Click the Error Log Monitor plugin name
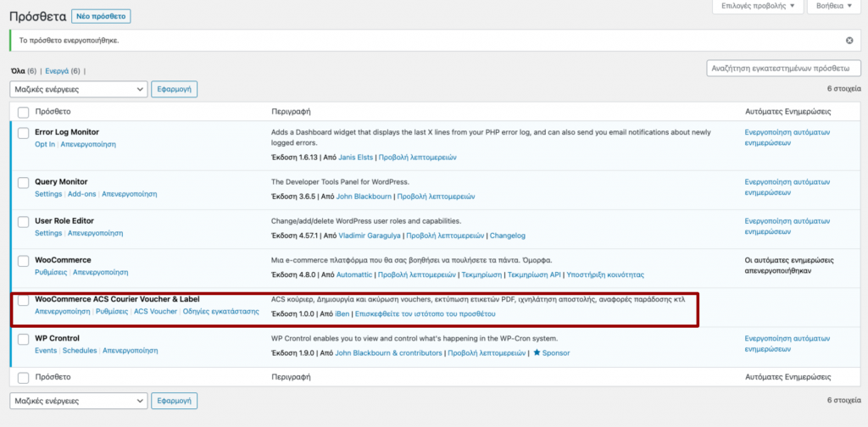 [x=67, y=132]
